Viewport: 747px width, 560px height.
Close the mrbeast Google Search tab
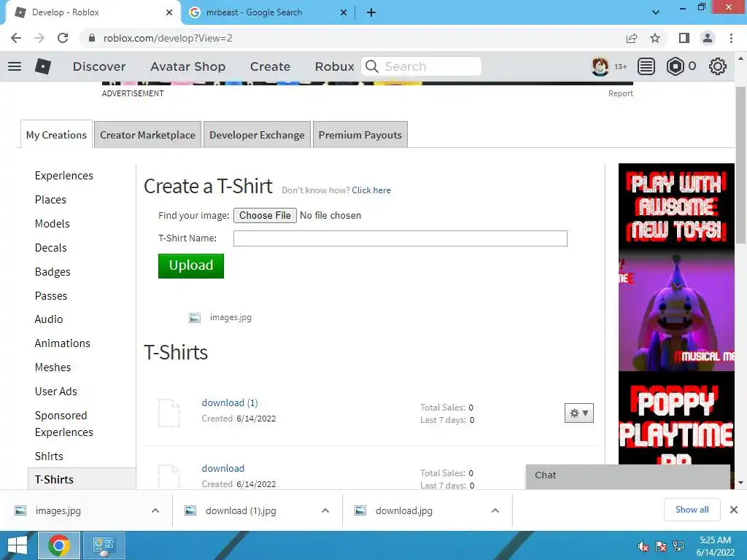click(344, 13)
